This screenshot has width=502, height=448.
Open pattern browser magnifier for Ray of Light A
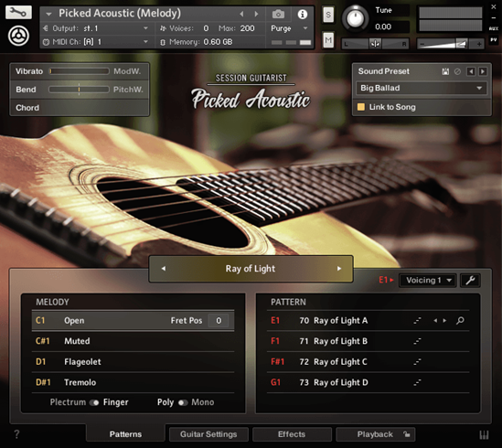point(460,320)
